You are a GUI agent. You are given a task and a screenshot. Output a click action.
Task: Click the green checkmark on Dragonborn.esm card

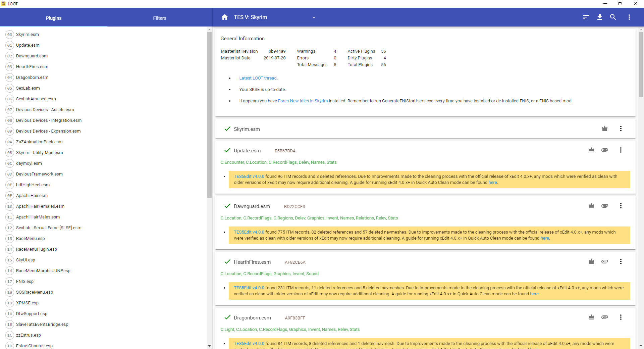227,317
